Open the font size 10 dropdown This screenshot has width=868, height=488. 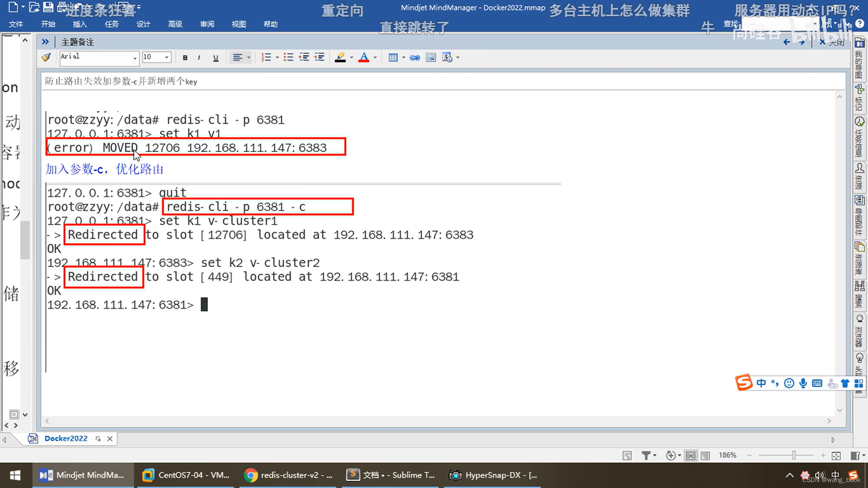pos(167,57)
